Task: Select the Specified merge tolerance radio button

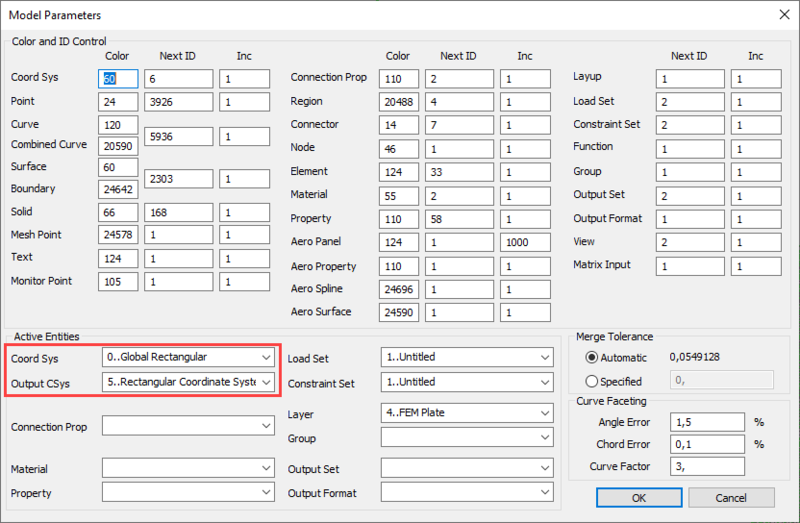Action: pos(591,381)
